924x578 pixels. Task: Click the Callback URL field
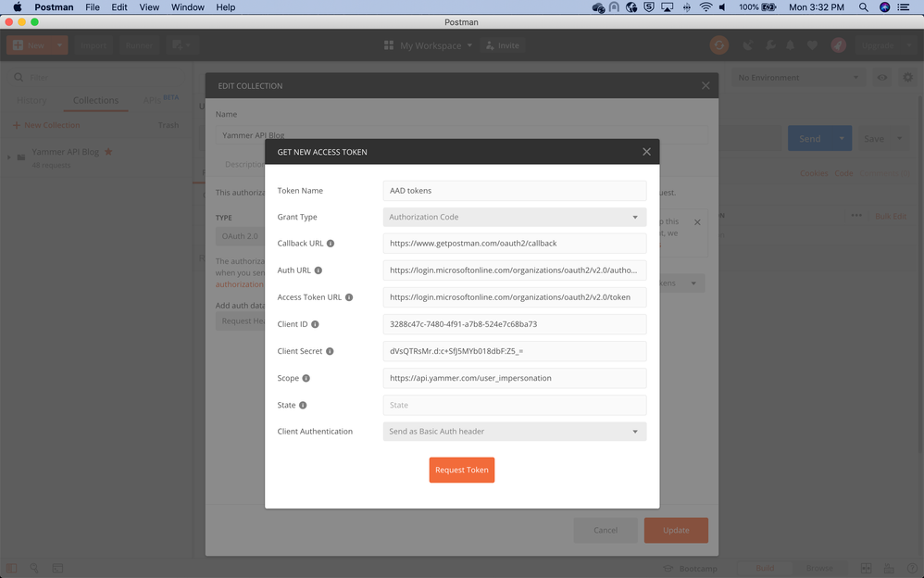(x=515, y=243)
